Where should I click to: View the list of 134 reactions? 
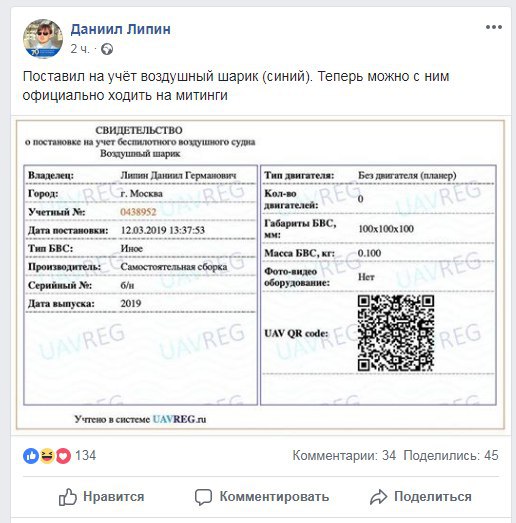[x=85, y=456]
